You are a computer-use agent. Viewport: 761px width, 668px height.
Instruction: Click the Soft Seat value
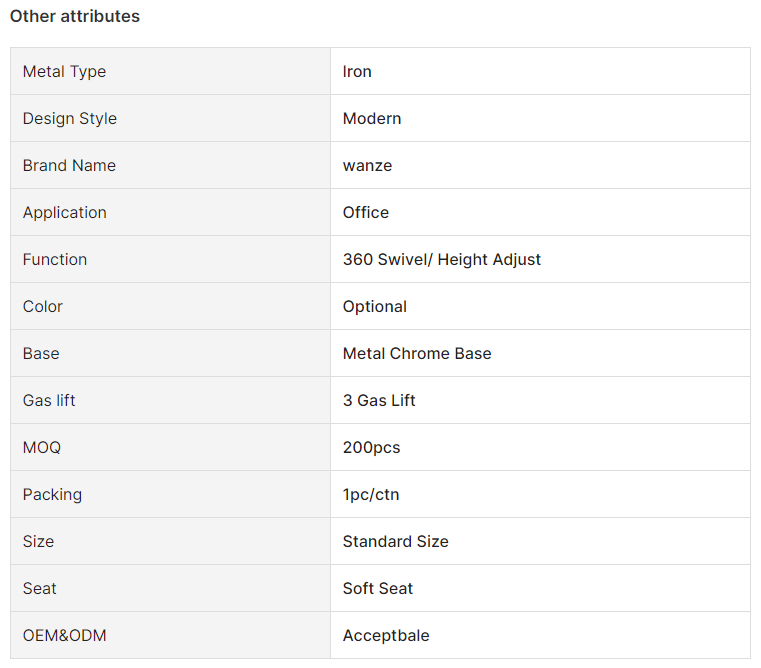click(x=378, y=588)
